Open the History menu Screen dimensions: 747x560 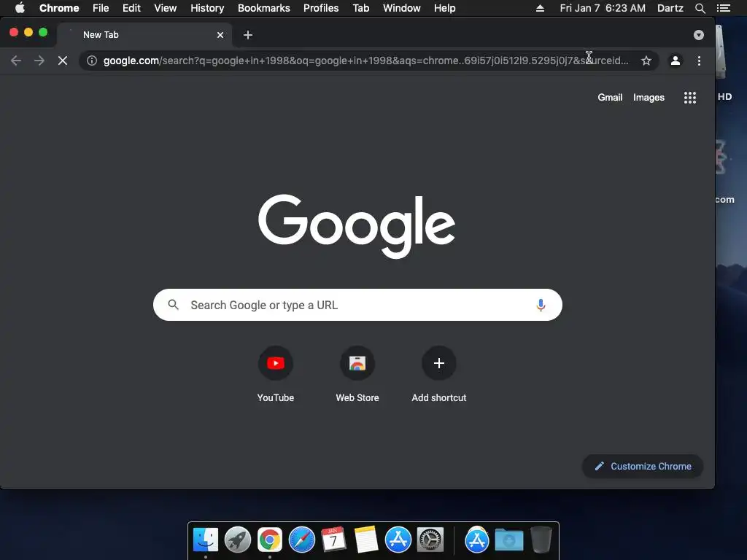(207, 8)
